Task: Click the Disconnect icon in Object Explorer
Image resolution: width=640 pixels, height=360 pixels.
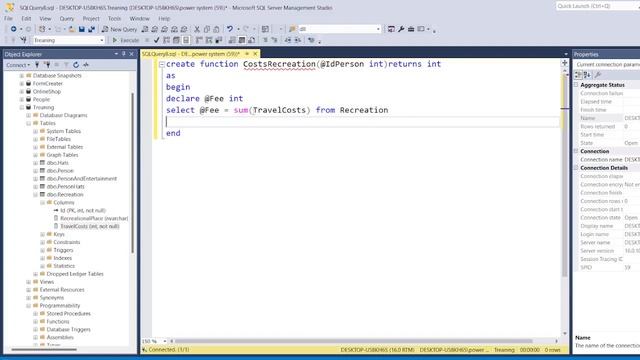Action: (x=47, y=65)
